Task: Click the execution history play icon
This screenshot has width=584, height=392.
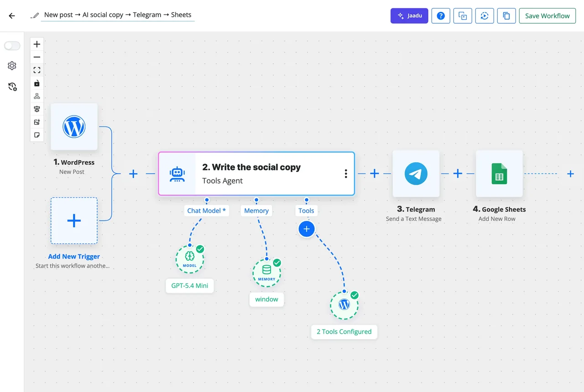Action: tap(485, 15)
